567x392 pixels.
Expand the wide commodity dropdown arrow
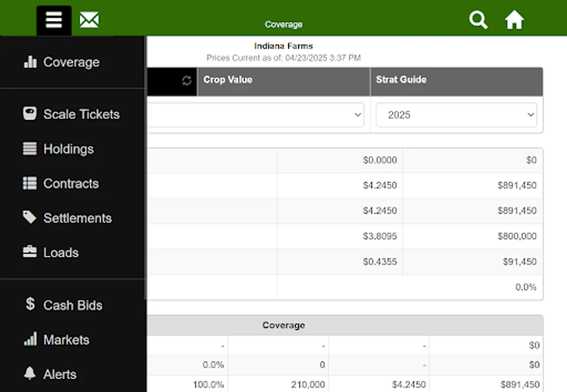click(x=358, y=115)
